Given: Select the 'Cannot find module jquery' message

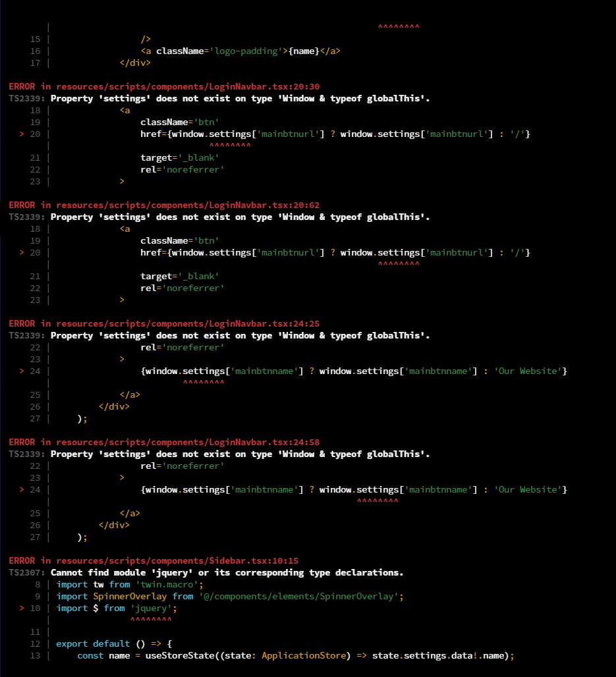Looking at the screenshot, I should pyautogui.click(x=227, y=572).
